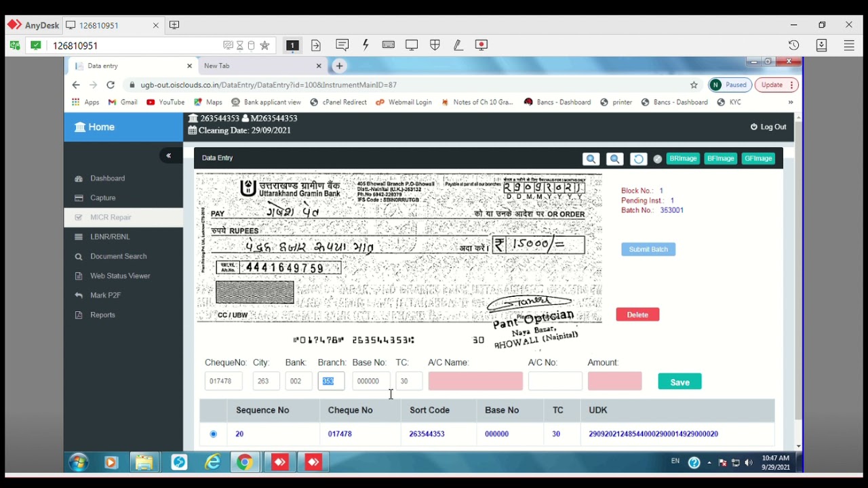Screen dimensions: 868x488
Task: Zoom in on cheque image
Action: pyautogui.click(x=591, y=159)
